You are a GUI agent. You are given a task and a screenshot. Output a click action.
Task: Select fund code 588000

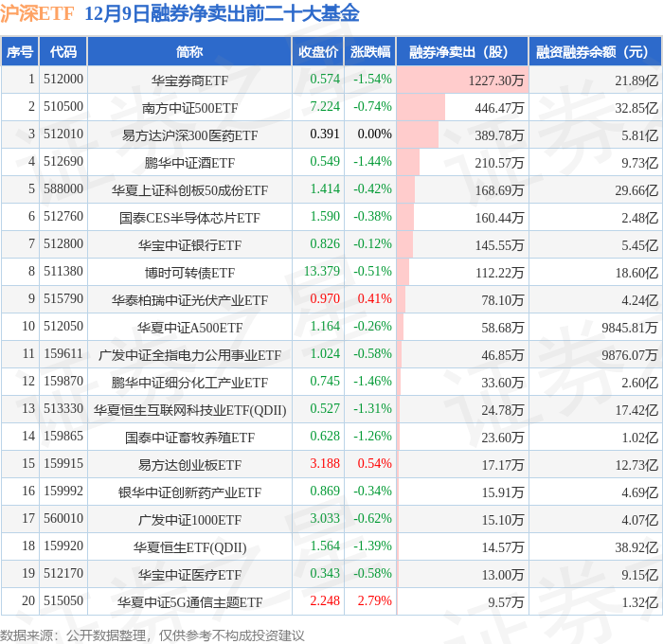tap(63, 188)
